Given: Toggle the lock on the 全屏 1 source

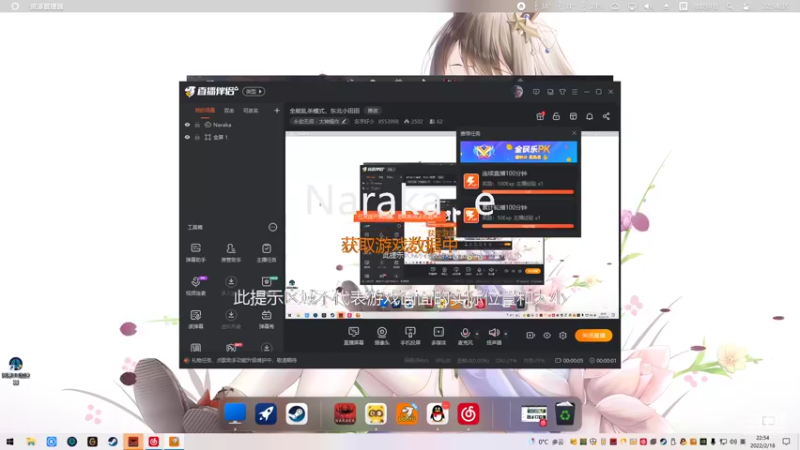Looking at the screenshot, I should [197, 137].
